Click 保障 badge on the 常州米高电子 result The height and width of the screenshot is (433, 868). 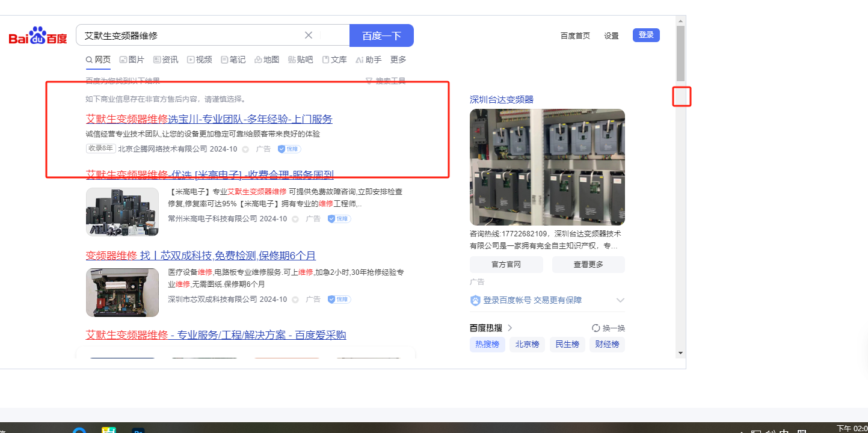[x=339, y=219]
